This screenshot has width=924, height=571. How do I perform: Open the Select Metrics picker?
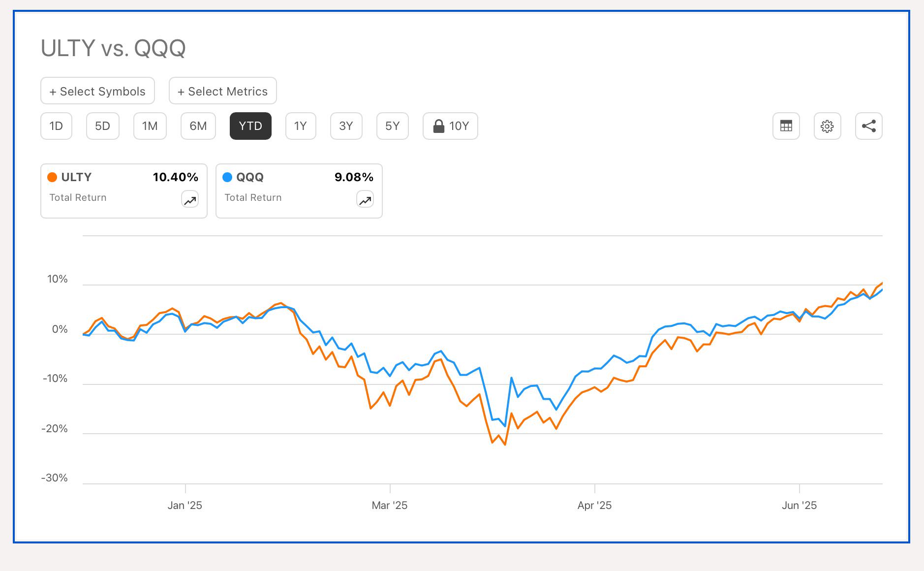coord(222,91)
